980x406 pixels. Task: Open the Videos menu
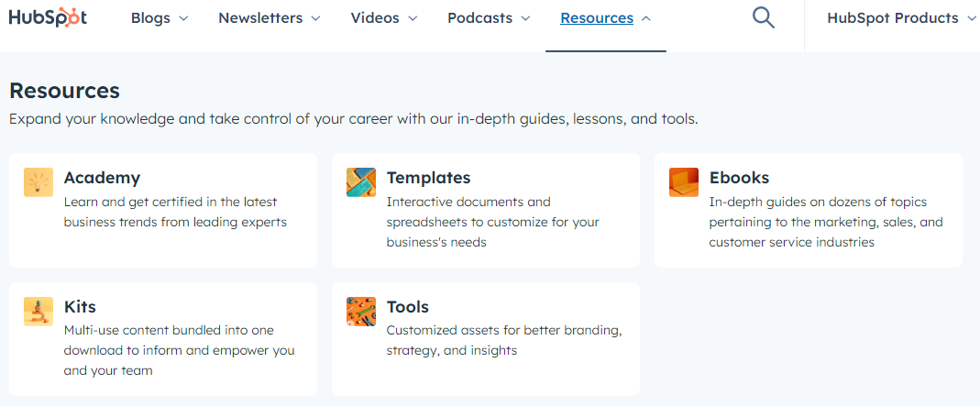[x=375, y=18]
